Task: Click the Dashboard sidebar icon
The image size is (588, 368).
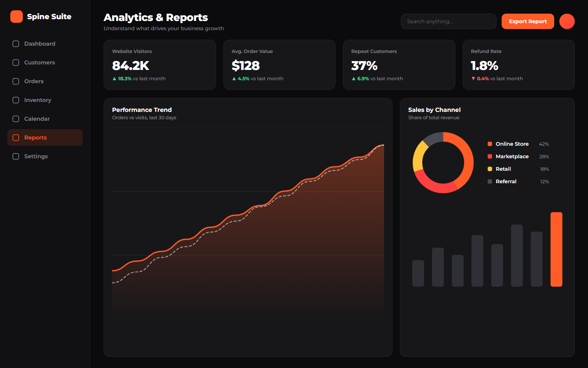Action: (16, 44)
